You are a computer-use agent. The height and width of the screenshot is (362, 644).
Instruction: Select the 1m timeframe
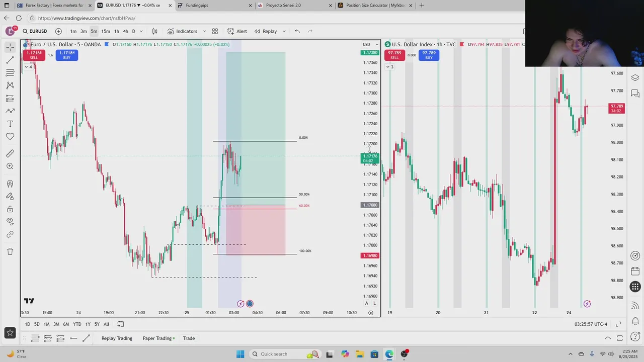tap(73, 31)
